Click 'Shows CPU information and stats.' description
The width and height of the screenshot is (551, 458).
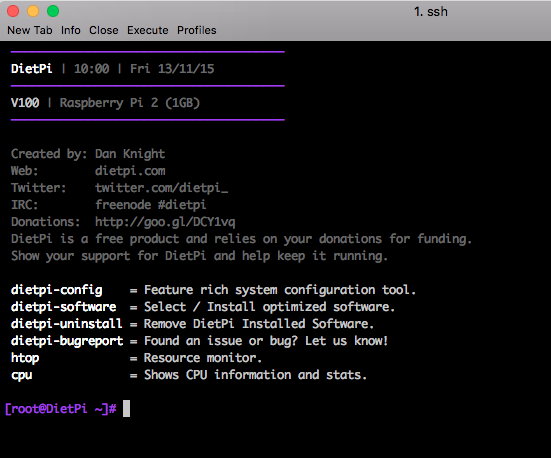[x=255, y=375]
